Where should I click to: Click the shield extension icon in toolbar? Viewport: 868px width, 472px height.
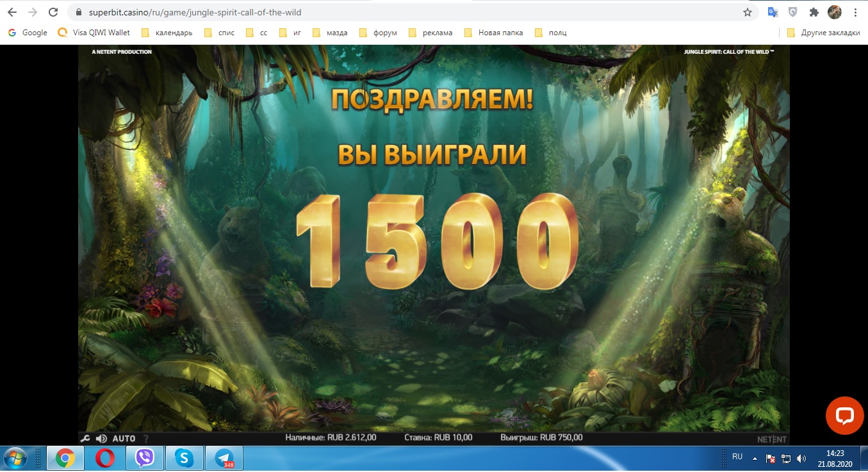click(x=793, y=12)
